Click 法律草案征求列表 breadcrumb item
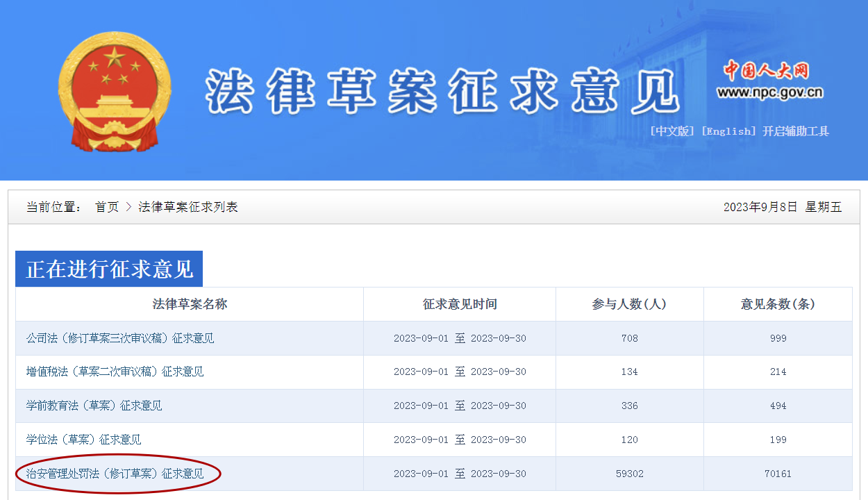The width and height of the screenshot is (868, 500). (x=188, y=207)
